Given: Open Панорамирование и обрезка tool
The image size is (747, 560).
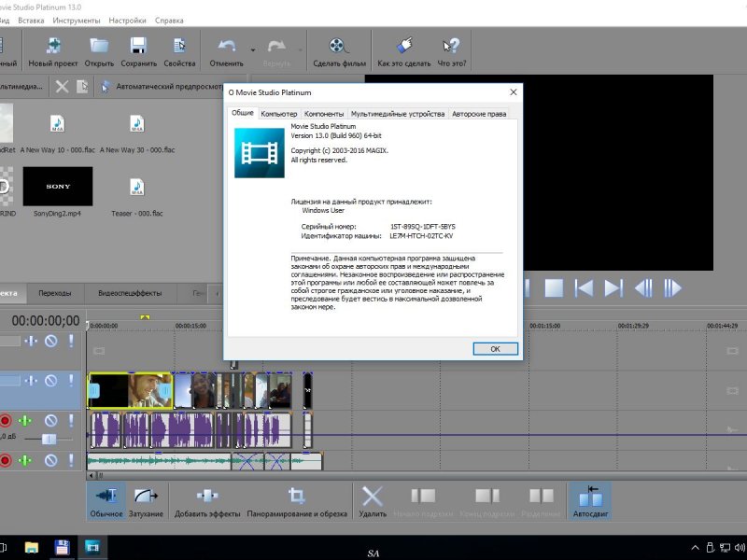Looking at the screenshot, I should (297, 500).
